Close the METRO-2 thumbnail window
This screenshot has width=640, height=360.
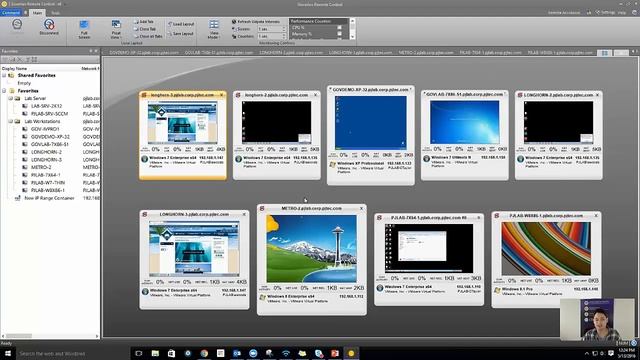tap(361, 209)
